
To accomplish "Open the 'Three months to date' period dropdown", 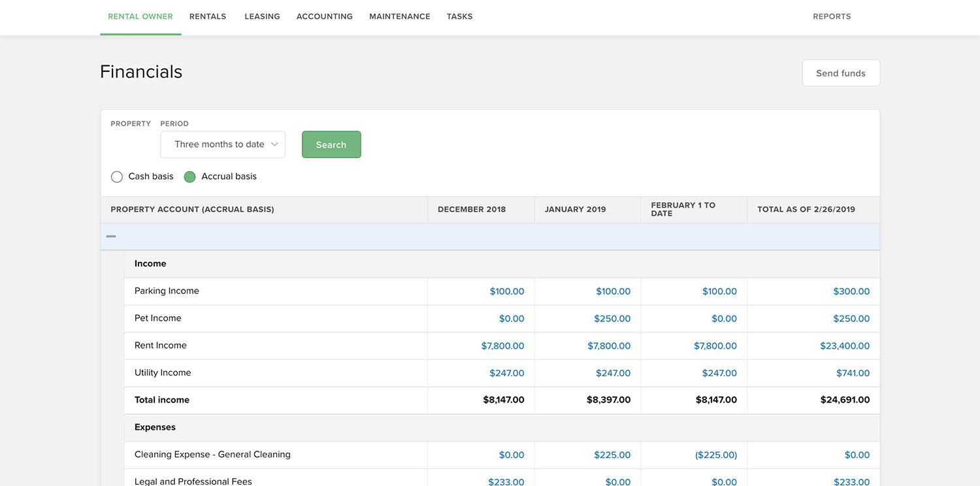I will 222,144.
